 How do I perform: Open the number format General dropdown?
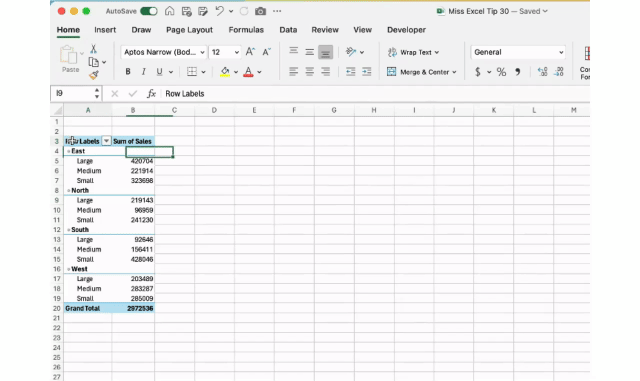click(x=518, y=52)
